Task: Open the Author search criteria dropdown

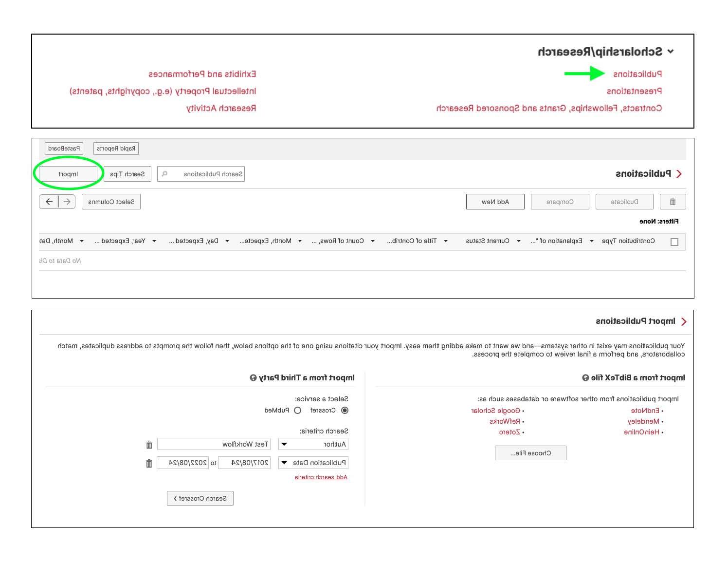Action: click(313, 444)
